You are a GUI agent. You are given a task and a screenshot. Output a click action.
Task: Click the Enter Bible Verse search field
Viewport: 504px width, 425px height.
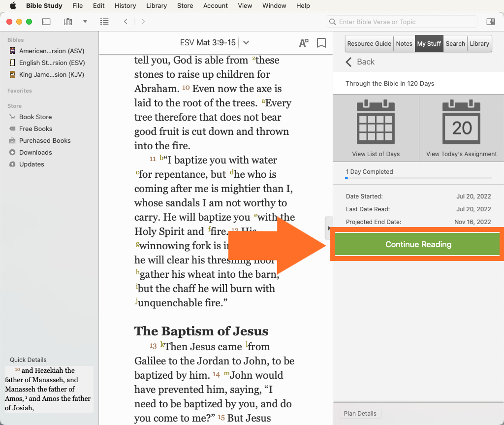[402, 22]
